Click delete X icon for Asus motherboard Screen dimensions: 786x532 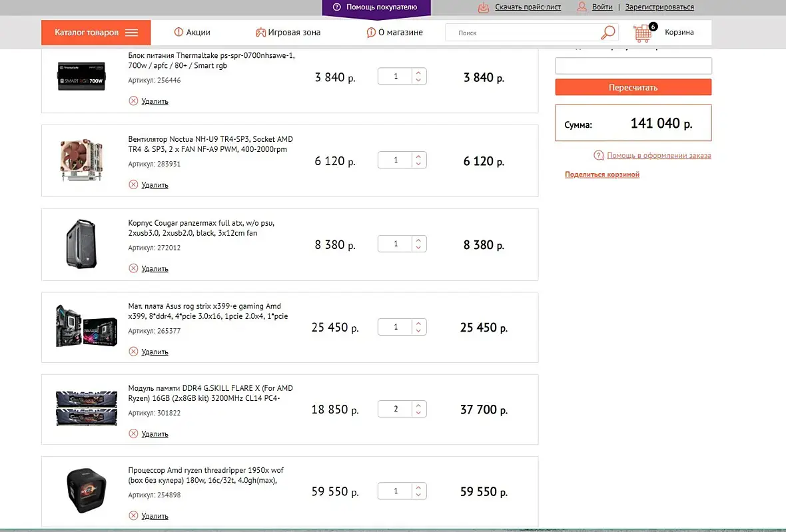[133, 351]
